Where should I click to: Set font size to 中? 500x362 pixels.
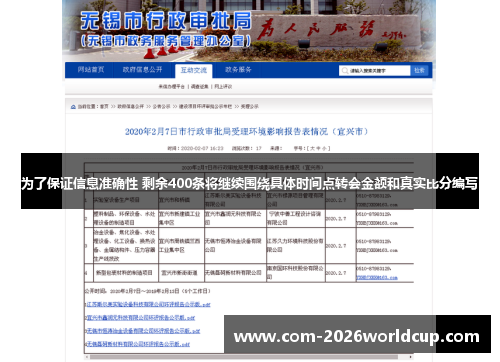318,148
